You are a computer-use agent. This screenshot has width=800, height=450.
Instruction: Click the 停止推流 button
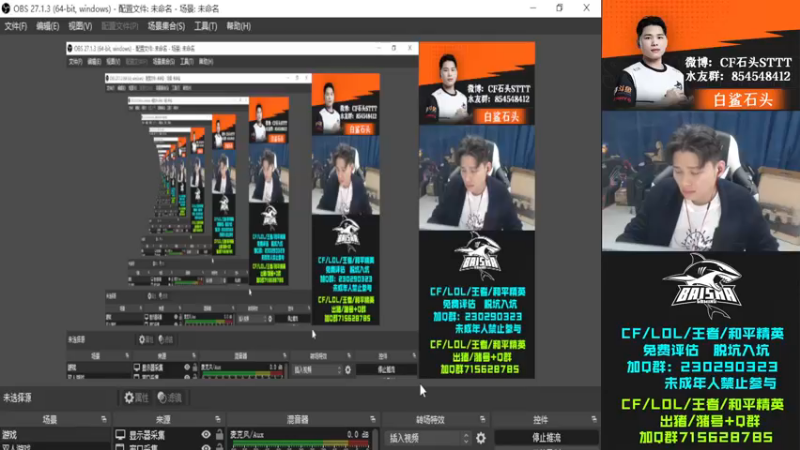(x=546, y=438)
